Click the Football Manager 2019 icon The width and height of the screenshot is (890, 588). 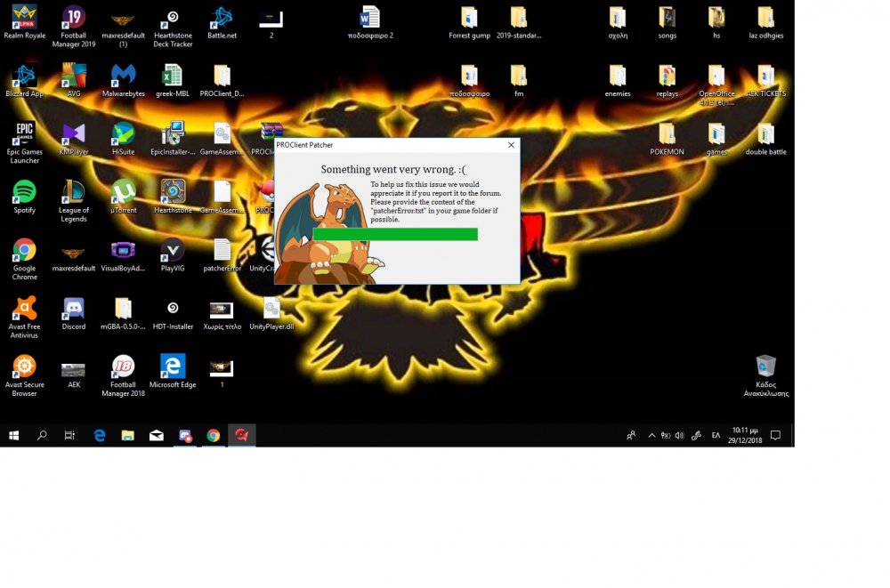tap(74, 18)
